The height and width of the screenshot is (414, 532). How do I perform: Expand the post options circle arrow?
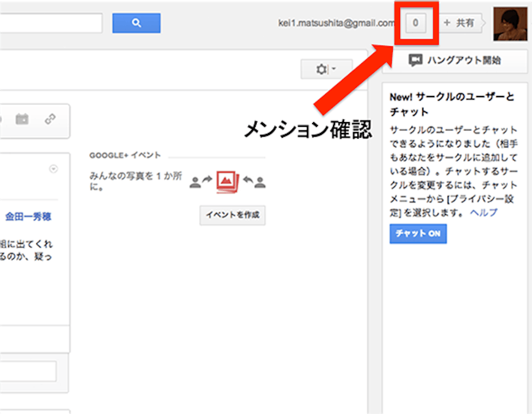[53, 169]
